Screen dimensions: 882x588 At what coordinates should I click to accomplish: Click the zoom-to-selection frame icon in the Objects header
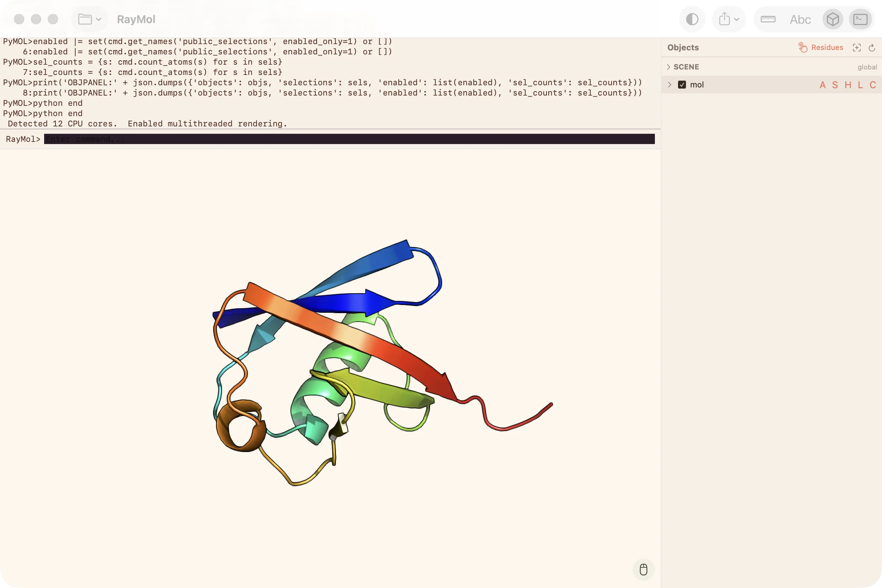pos(857,48)
